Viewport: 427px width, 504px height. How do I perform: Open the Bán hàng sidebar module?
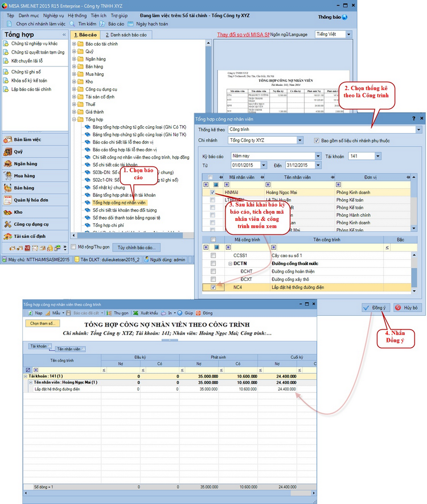pos(35,188)
